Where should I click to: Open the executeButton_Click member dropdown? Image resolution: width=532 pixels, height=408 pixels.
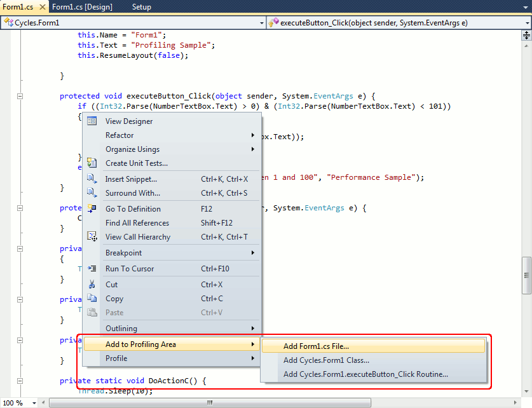coord(528,23)
